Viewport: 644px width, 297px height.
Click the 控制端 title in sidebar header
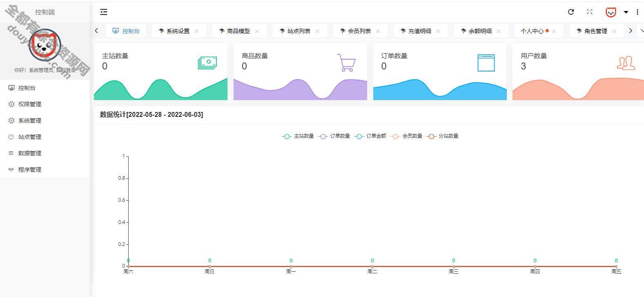pos(45,12)
